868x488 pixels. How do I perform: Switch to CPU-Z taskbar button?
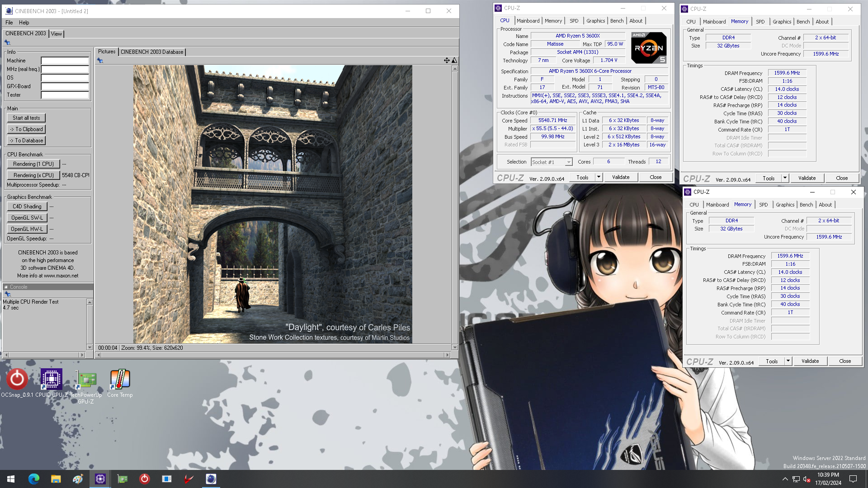point(100,479)
